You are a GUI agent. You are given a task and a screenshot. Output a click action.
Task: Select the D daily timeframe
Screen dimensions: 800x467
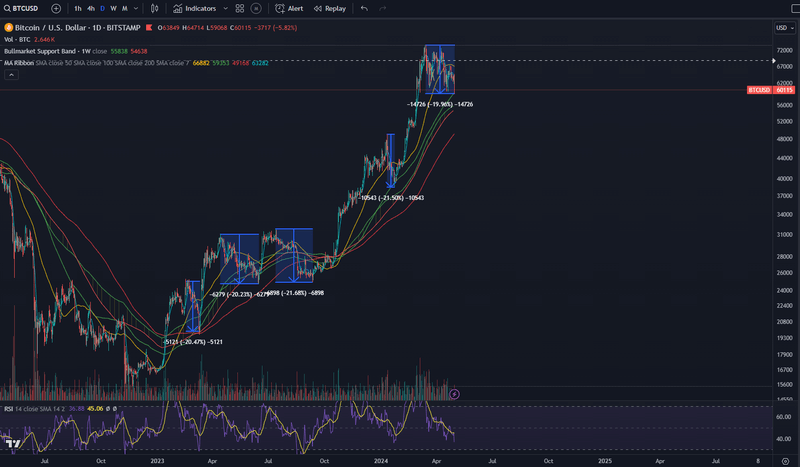[x=103, y=8]
